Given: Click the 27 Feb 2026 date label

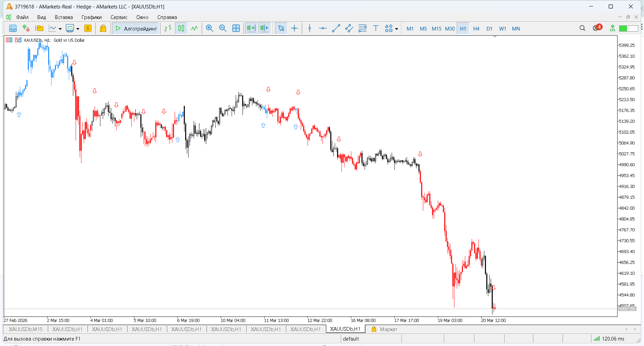Looking at the screenshot, I should coord(16,320).
